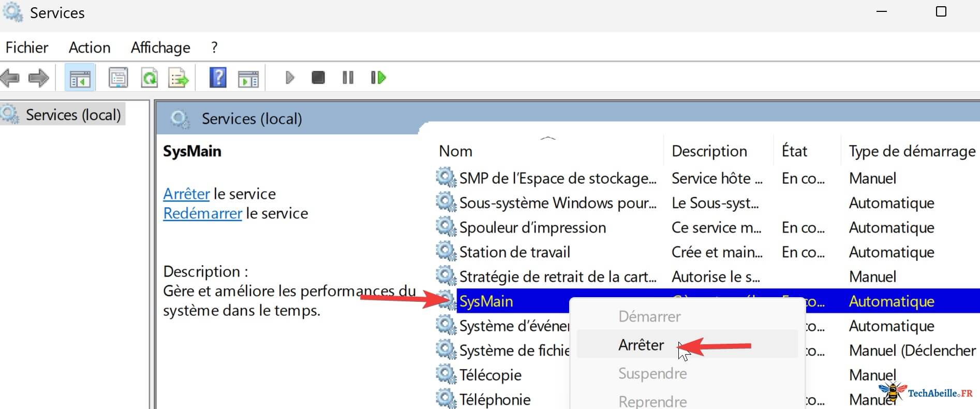Click the Arrêter le service link
Screen dimensions: 980x409
click(186, 194)
